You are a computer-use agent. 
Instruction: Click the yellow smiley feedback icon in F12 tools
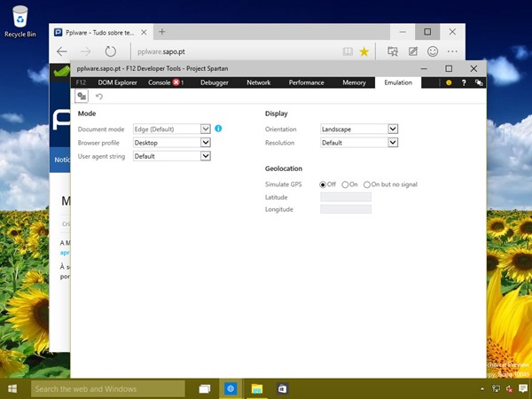click(x=449, y=82)
